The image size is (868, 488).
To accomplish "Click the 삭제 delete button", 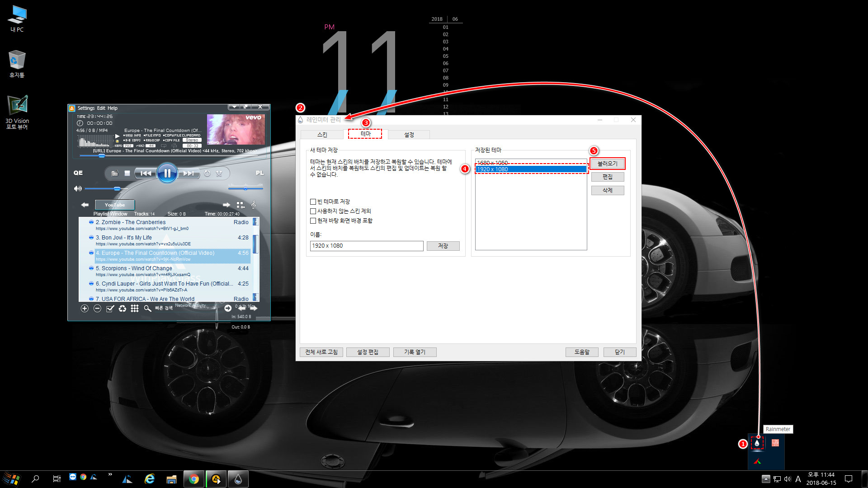I will click(x=608, y=190).
